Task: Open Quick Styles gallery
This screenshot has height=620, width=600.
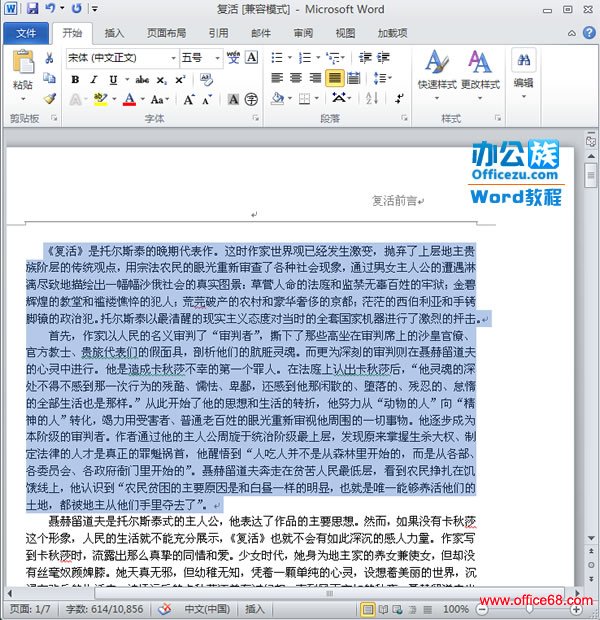Action: point(437,74)
